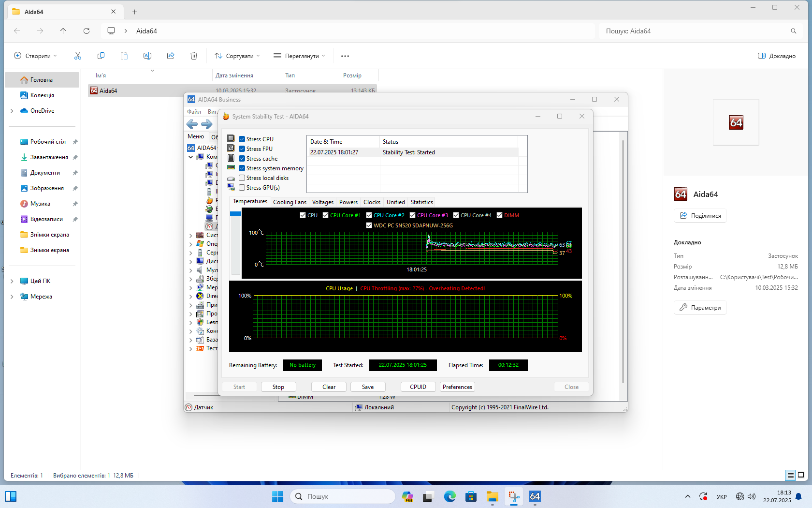Click the Rename icon in the Explorer toolbar
812x508 pixels.
pos(147,56)
